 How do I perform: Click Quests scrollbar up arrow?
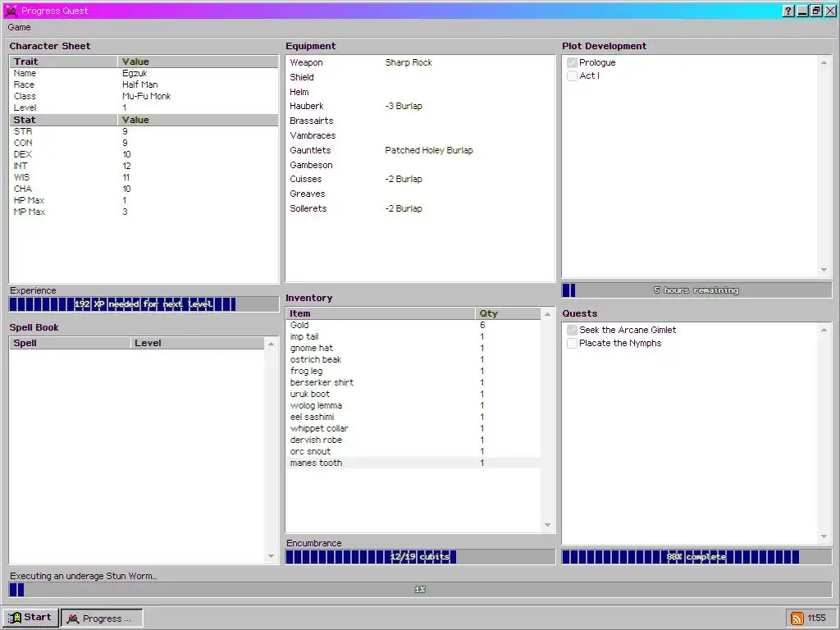(x=824, y=330)
